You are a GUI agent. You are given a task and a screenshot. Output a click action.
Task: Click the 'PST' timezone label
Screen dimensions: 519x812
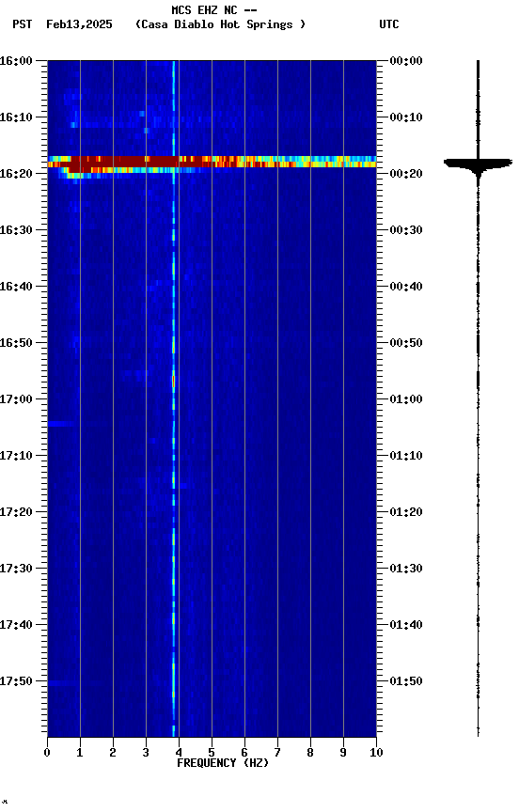click(x=23, y=24)
